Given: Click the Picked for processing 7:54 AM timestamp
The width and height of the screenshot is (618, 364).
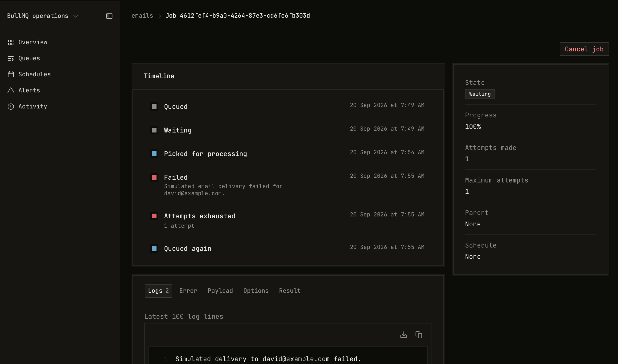Looking at the screenshot, I should point(387,152).
